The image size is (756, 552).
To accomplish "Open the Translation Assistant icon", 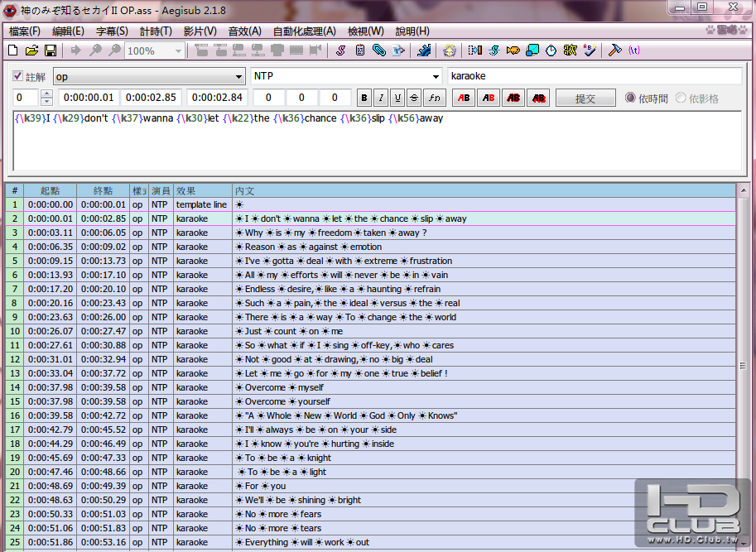I will [x=513, y=50].
